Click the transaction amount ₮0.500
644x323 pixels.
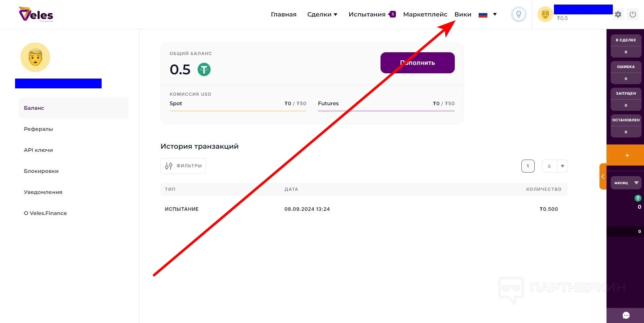(x=549, y=209)
